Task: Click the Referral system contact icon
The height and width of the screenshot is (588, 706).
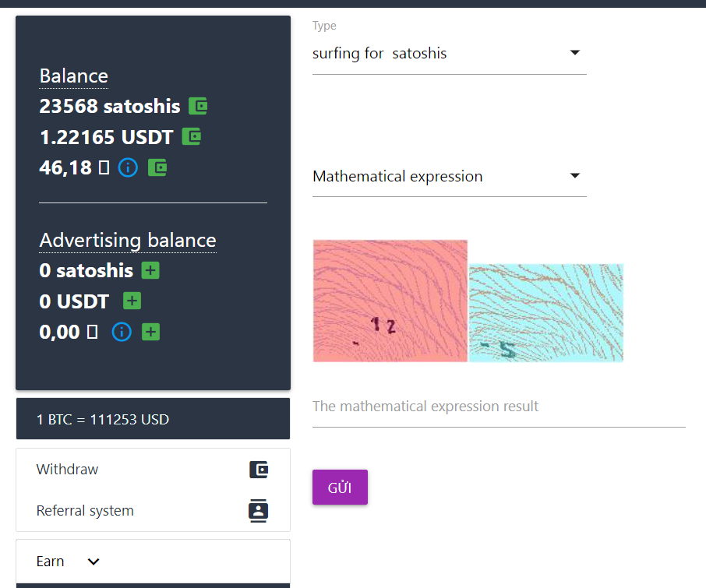Action: pyautogui.click(x=259, y=511)
